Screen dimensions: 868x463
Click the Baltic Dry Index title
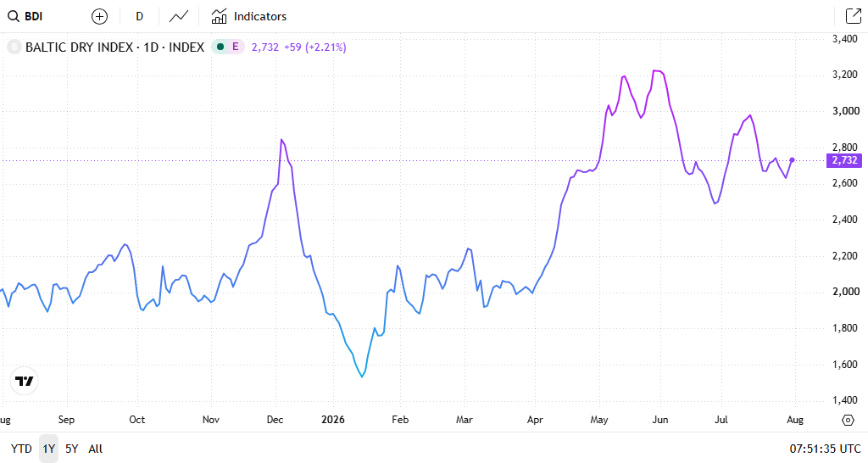click(x=114, y=47)
